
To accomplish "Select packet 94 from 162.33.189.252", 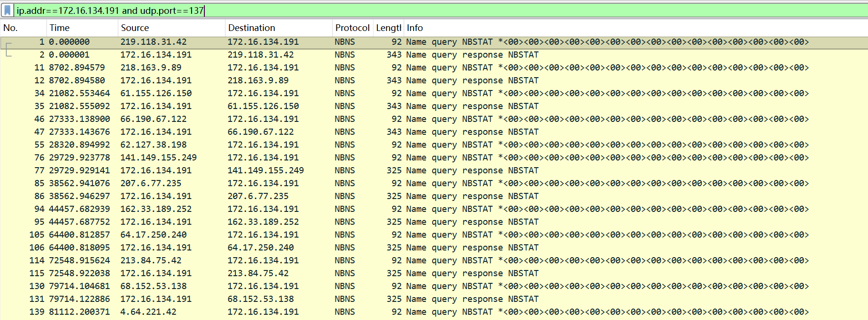I will click(x=434, y=209).
